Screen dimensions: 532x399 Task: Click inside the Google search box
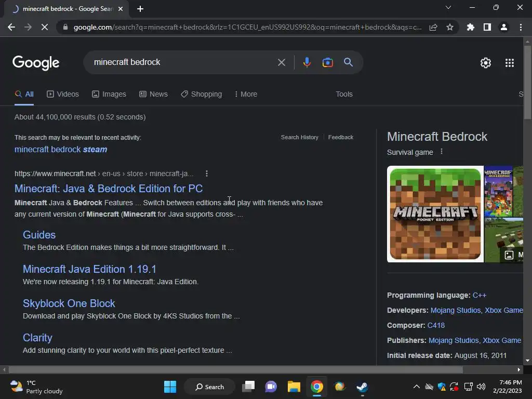183,62
